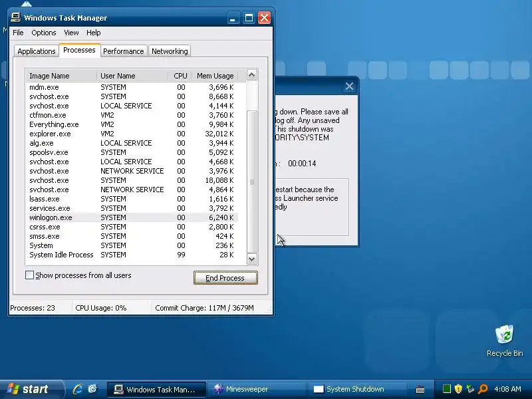Select the explorer.exe process

click(132, 134)
